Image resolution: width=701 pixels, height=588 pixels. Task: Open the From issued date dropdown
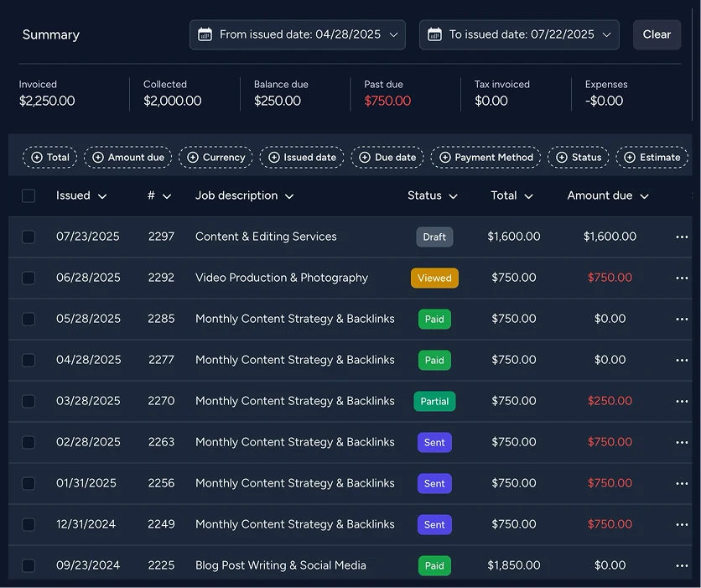pos(298,34)
